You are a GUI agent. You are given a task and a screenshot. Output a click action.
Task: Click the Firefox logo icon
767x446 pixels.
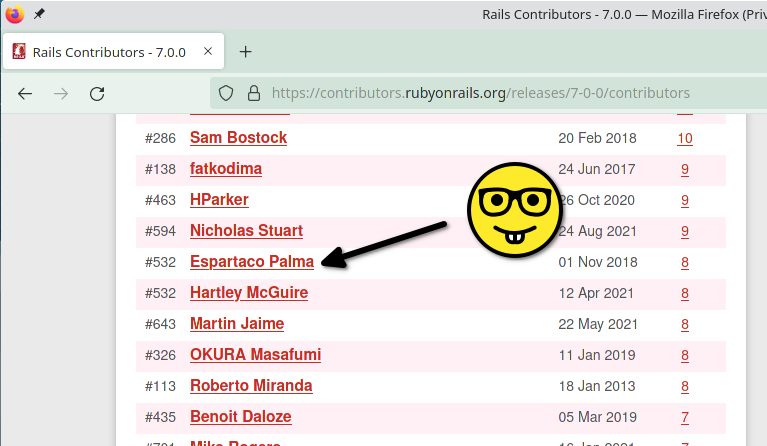tap(15, 14)
